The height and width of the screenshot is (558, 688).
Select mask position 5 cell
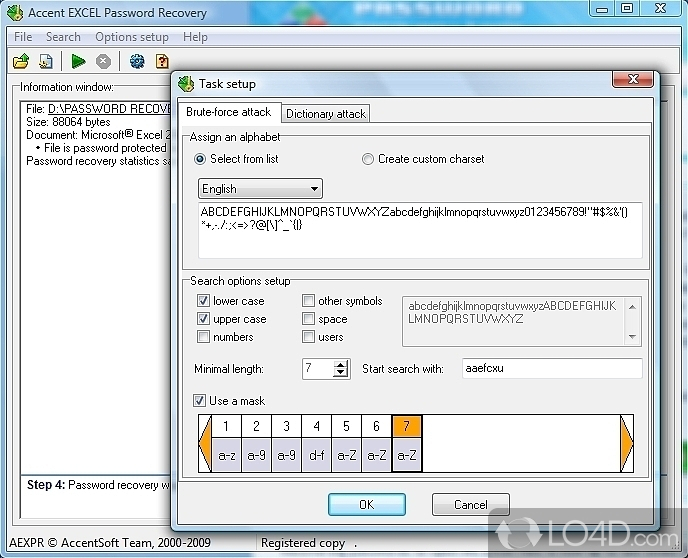tap(346, 426)
